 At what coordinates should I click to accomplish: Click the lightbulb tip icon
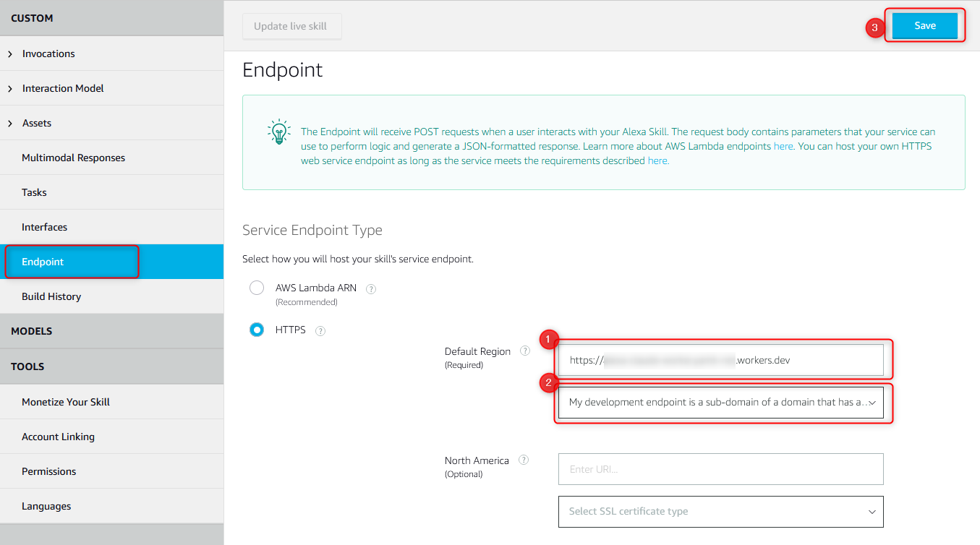(278, 132)
